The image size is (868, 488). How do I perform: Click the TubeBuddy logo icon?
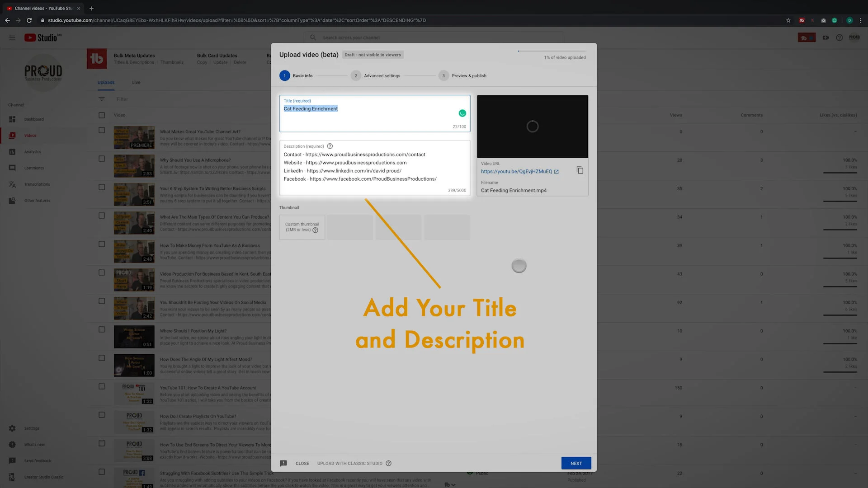pyautogui.click(x=97, y=59)
